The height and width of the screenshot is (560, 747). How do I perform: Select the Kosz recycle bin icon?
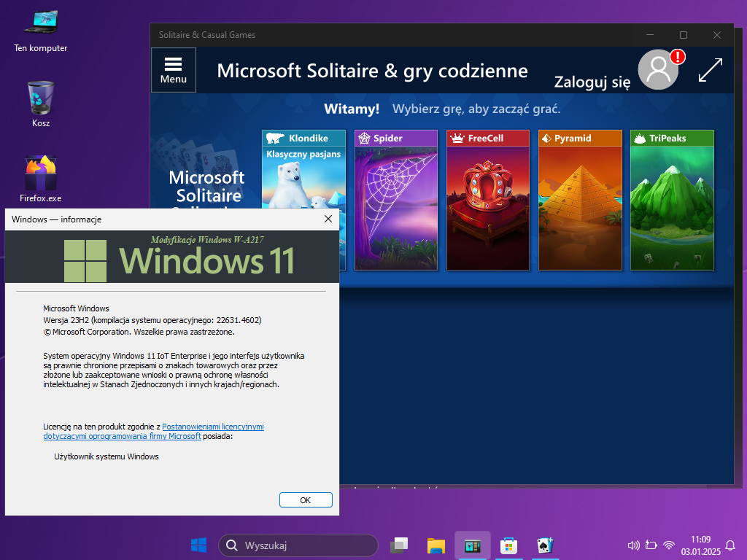40,102
